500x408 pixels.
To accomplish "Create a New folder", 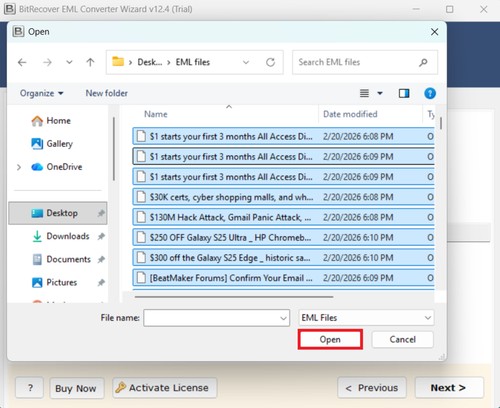I will (107, 93).
